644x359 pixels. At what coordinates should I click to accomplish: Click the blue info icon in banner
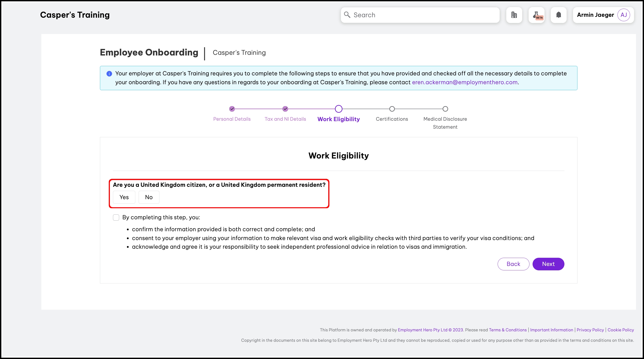109,74
